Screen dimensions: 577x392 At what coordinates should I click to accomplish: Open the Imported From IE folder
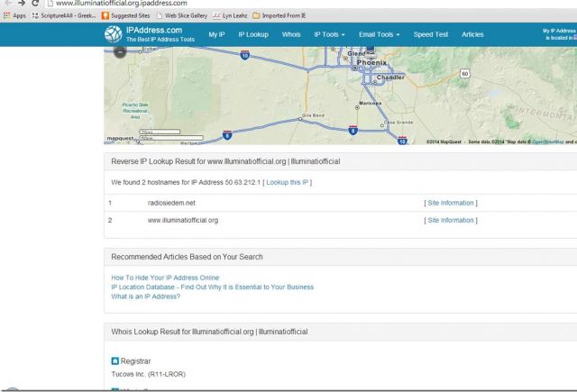tap(279, 15)
